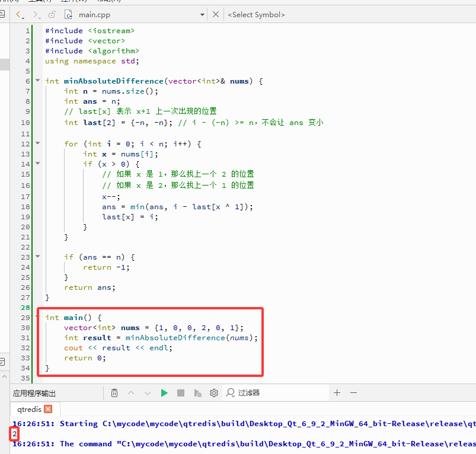The width and height of the screenshot is (476, 454).
Task: Clear application output with trash icon
Action: click(x=114, y=393)
